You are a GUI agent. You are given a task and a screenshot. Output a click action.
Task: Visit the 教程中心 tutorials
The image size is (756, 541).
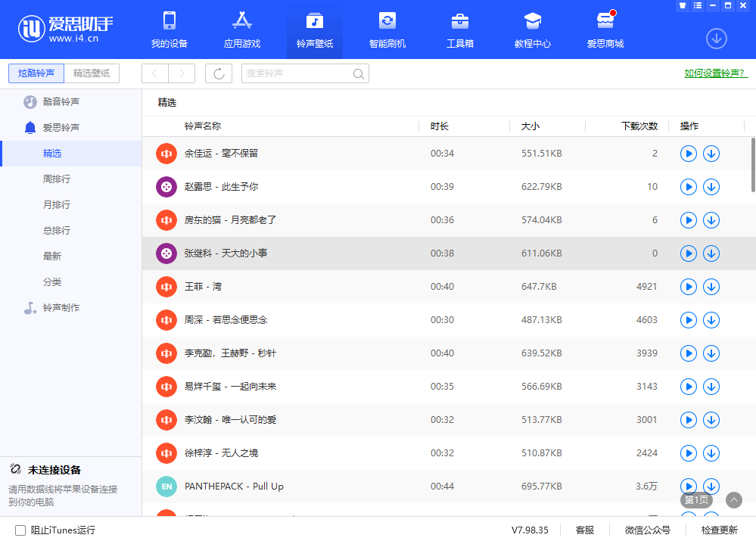pos(532,29)
